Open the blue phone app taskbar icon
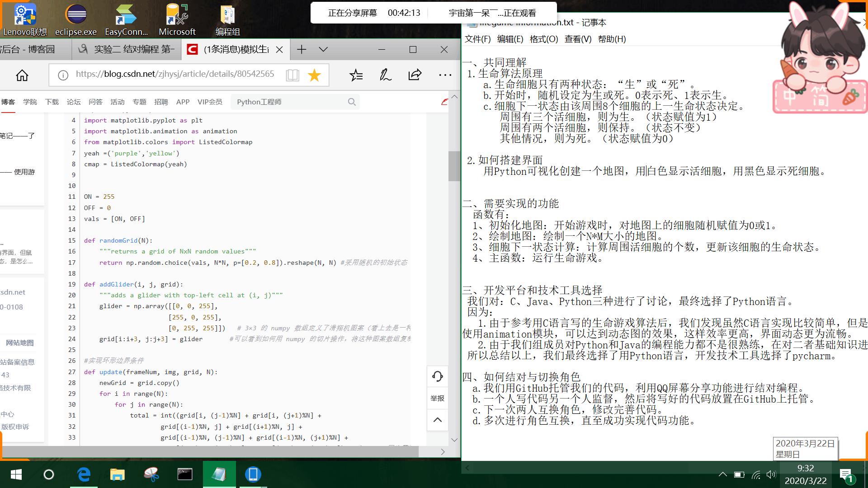The height and width of the screenshot is (488, 868). point(253,474)
